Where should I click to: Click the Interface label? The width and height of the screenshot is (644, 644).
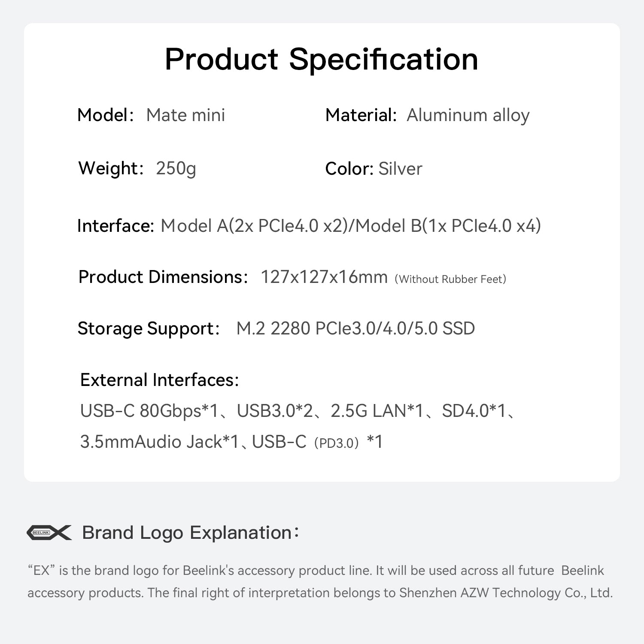115,226
